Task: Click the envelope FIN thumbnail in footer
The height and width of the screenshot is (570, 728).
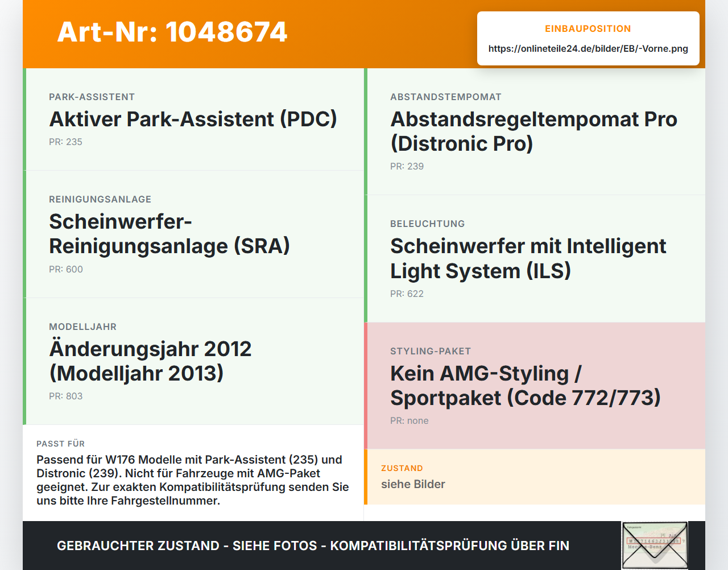Action: (655, 546)
